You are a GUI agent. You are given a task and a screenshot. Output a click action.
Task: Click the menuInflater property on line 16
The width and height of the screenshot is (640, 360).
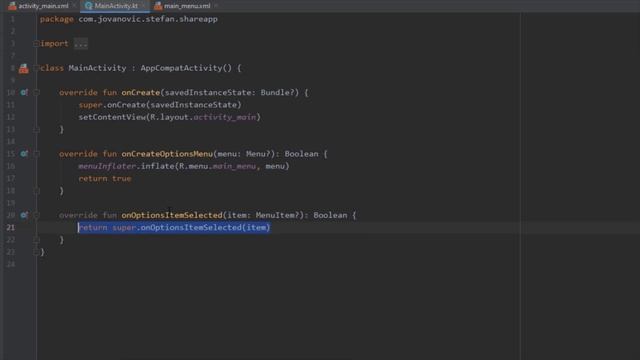(107, 166)
